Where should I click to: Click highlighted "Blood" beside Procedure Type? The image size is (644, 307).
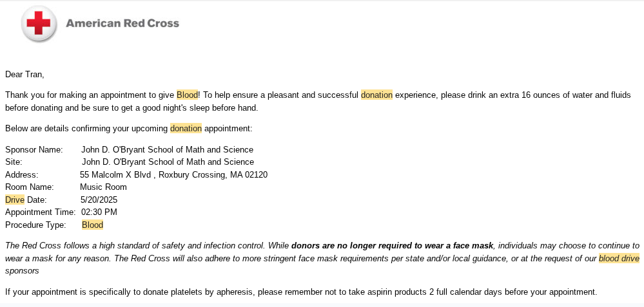tap(92, 225)
